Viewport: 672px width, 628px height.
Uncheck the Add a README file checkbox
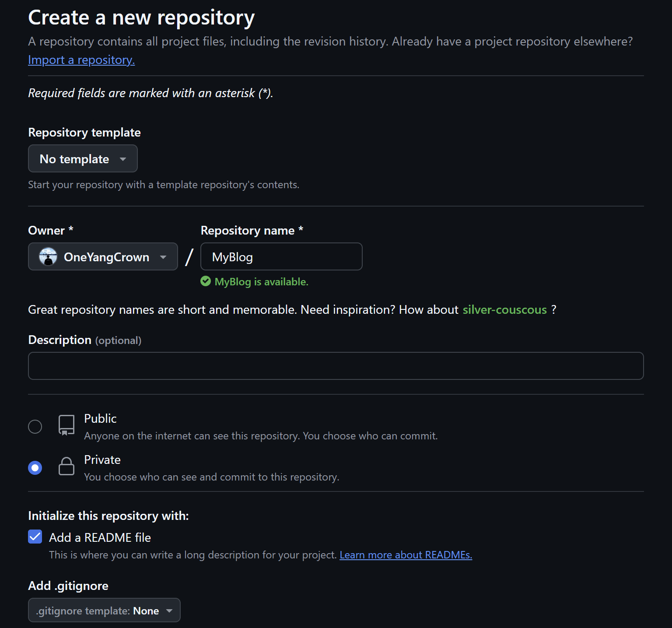35,537
